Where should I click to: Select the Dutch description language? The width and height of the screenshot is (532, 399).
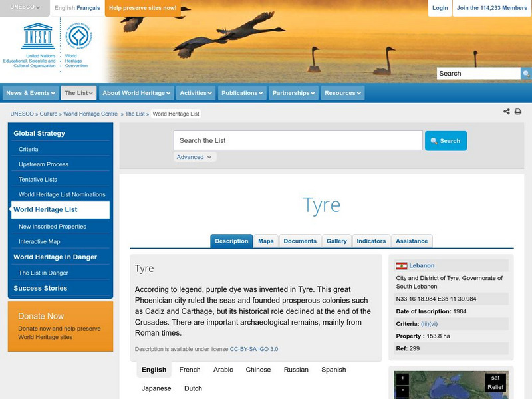click(x=193, y=388)
